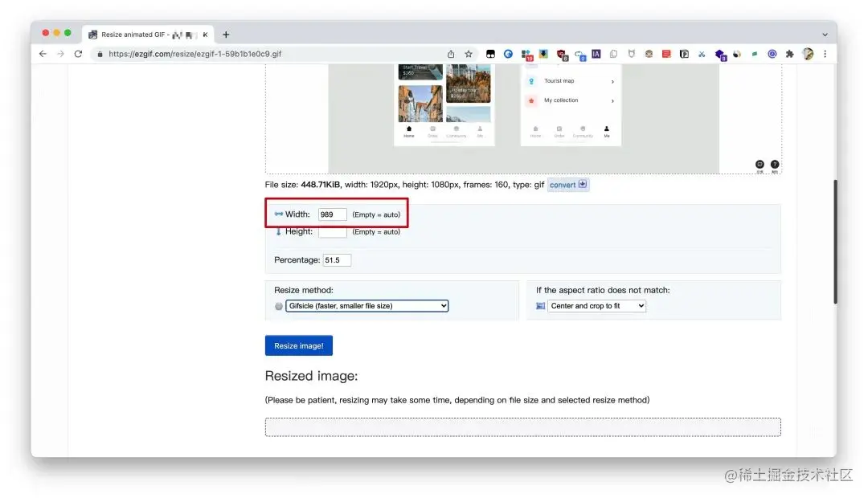Open the Chrome three-dot menu

click(825, 54)
